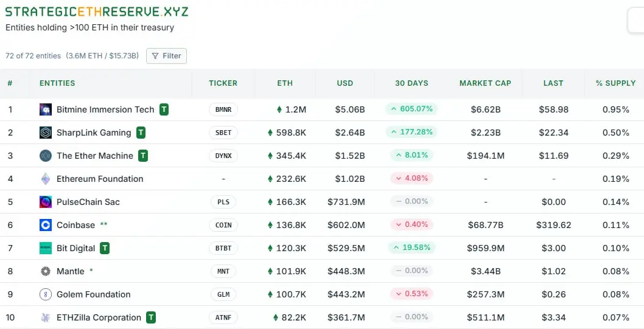Sort by the USD column header
The width and height of the screenshot is (644, 329).
[345, 83]
